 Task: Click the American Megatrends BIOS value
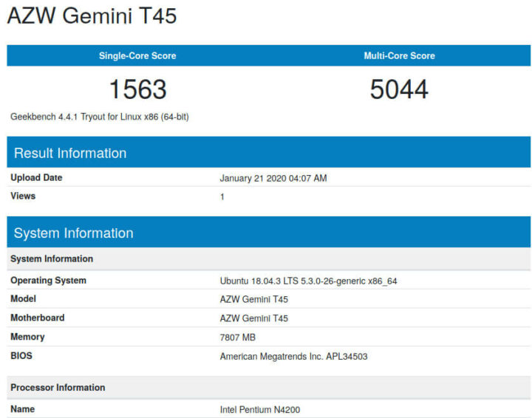293,357
